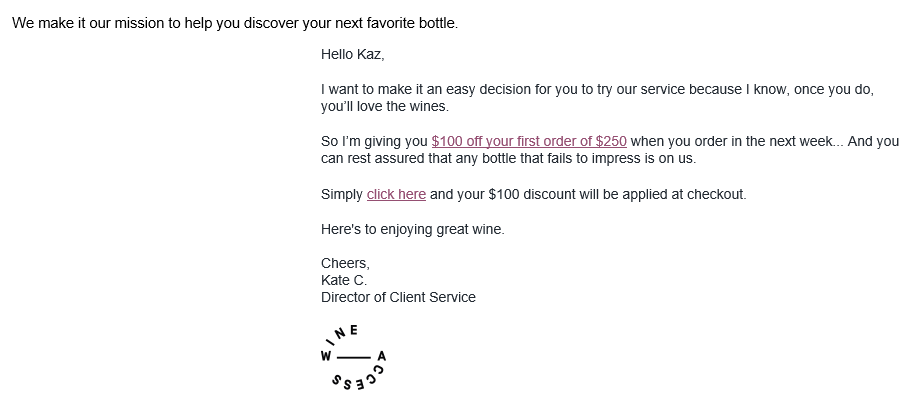Click the "any bottle that fails to impress" line
The image size is (924, 402).
[508, 159]
